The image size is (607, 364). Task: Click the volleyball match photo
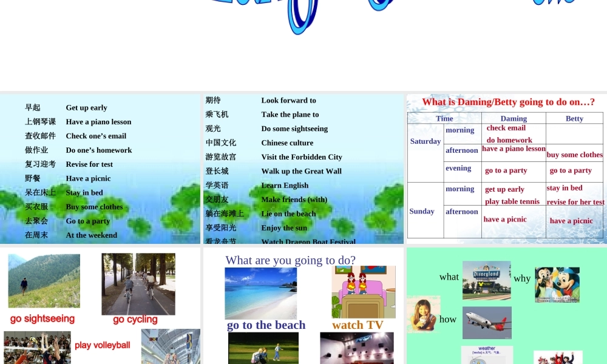[x=37, y=348]
